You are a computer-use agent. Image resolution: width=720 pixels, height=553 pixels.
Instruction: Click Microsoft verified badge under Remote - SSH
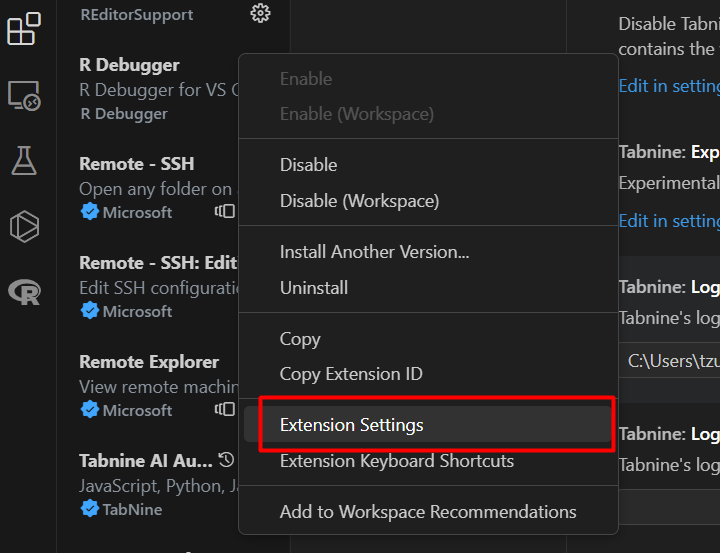coord(90,212)
